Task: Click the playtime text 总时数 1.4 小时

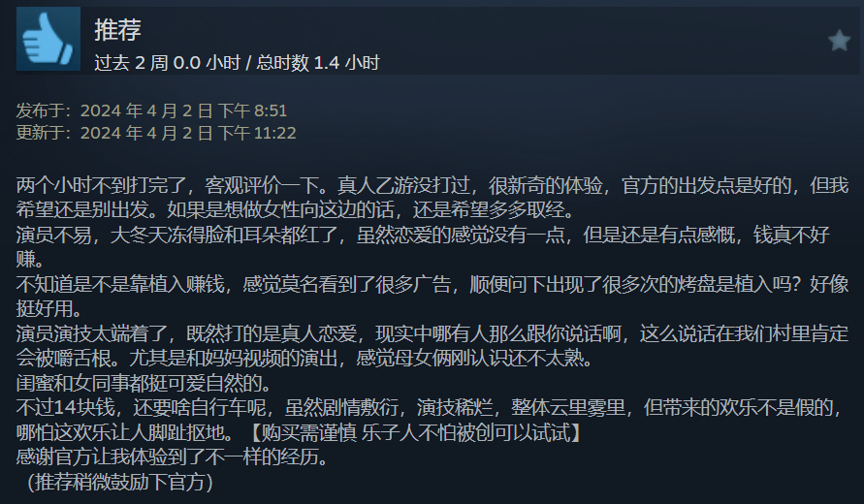Action: 318,63
